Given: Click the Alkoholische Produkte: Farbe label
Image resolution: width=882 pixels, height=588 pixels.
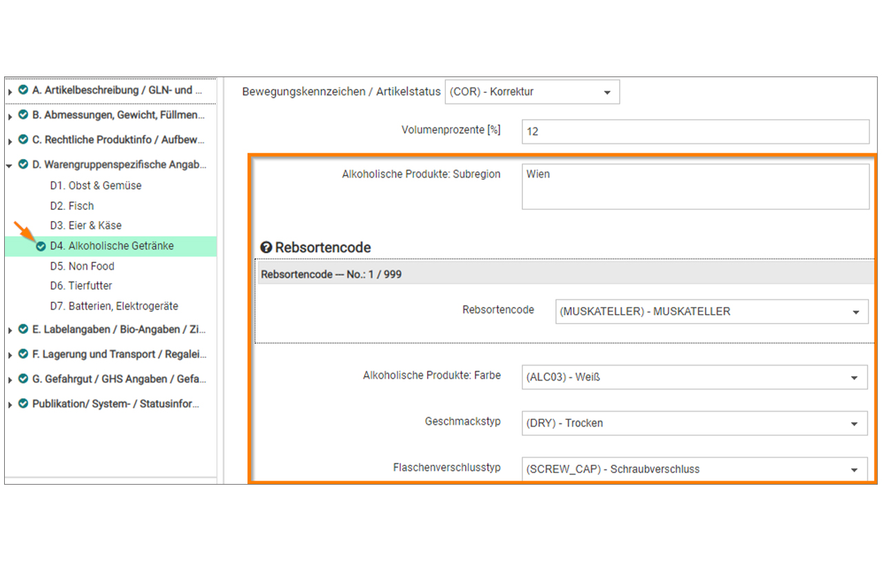Looking at the screenshot, I should pos(432,376).
